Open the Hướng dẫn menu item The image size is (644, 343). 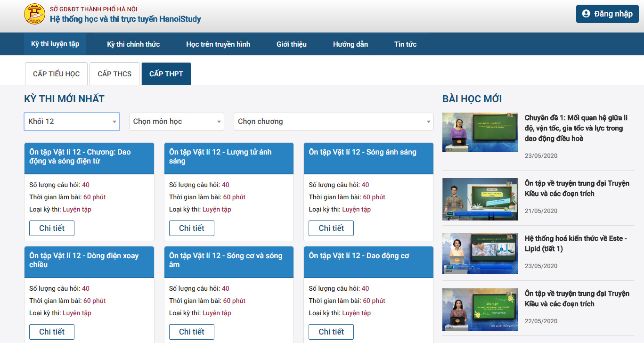coord(350,44)
